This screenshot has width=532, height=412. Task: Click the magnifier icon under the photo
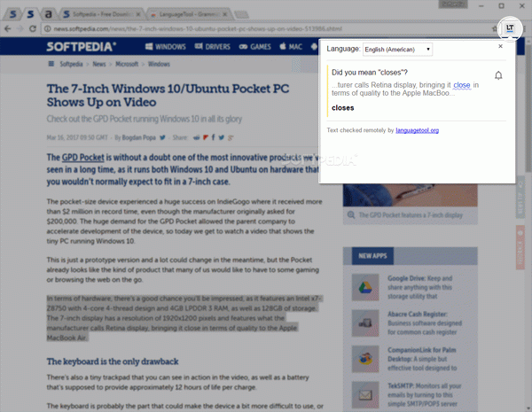pyautogui.click(x=351, y=215)
